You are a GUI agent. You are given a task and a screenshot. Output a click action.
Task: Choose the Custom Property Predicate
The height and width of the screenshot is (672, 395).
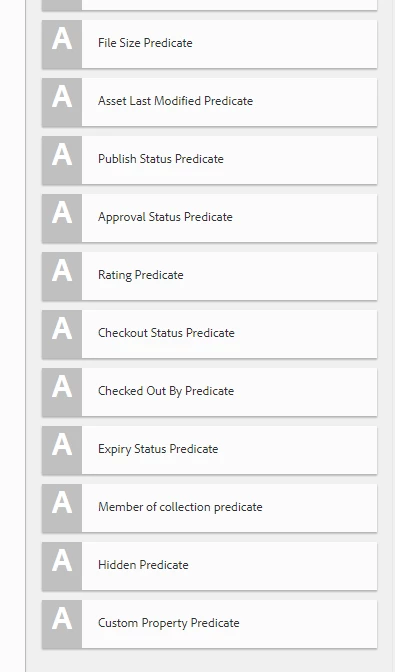click(x=209, y=624)
